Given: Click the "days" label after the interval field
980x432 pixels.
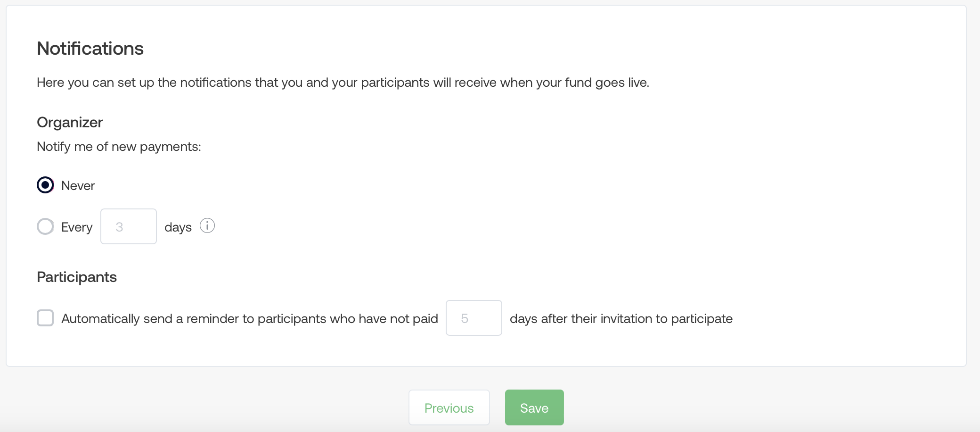Looking at the screenshot, I should point(178,227).
